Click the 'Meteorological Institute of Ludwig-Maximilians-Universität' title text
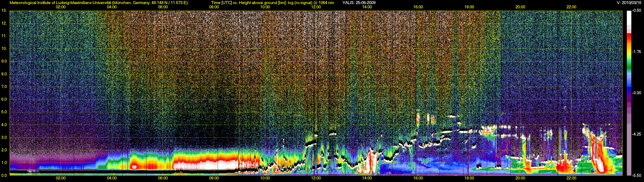The height and width of the screenshot is (182, 644). point(60,3)
